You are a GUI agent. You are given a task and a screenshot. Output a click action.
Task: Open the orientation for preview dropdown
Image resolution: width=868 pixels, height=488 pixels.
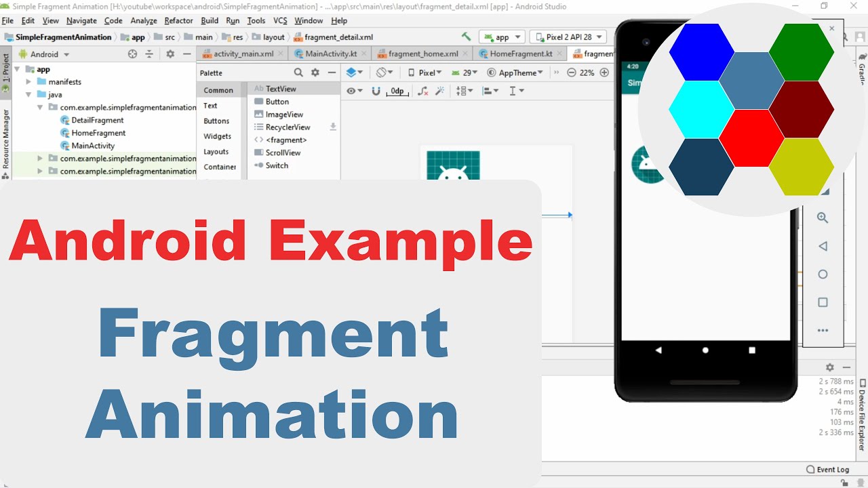click(384, 73)
